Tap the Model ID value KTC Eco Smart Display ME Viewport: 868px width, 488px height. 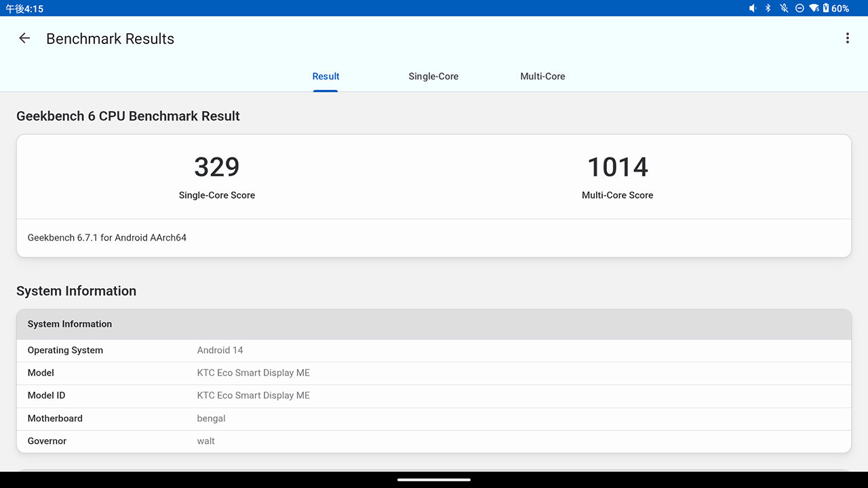click(x=254, y=395)
